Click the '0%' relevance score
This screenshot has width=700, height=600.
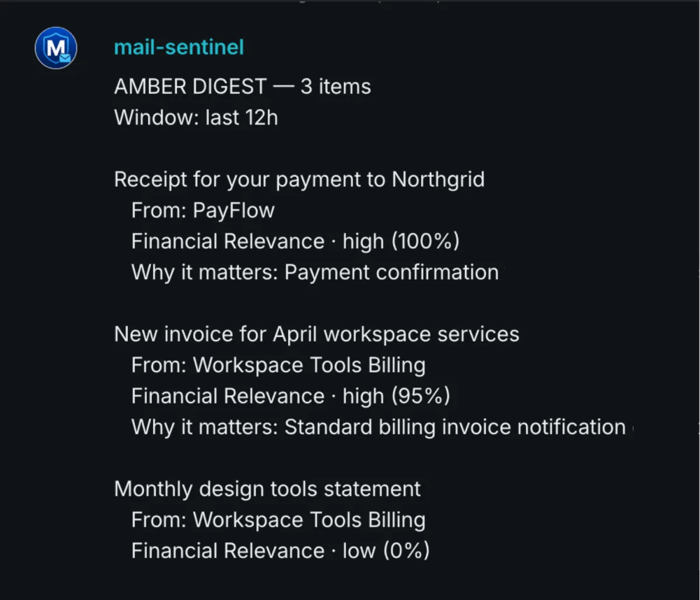tap(407, 551)
